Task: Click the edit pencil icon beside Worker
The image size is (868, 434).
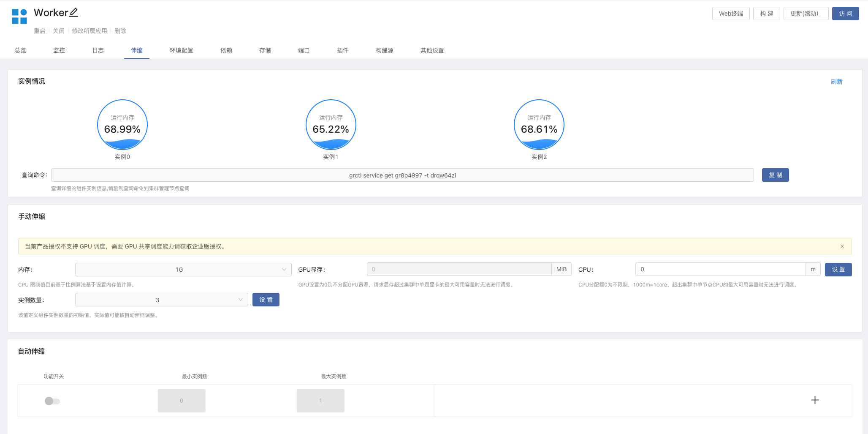Action: click(73, 13)
